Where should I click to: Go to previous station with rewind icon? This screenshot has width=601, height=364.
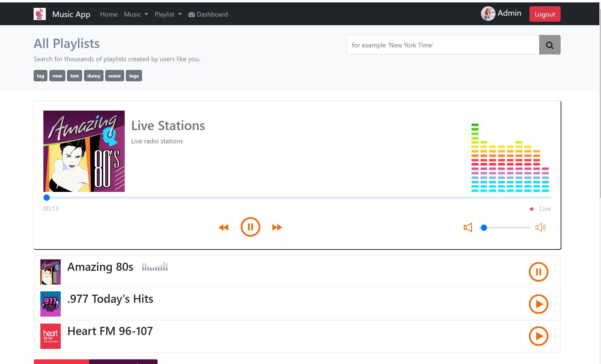point(224,227)
